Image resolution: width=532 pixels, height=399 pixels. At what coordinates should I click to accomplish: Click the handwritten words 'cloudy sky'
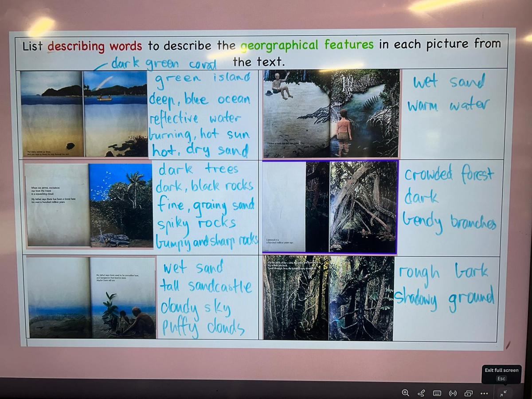coord(195,308)
